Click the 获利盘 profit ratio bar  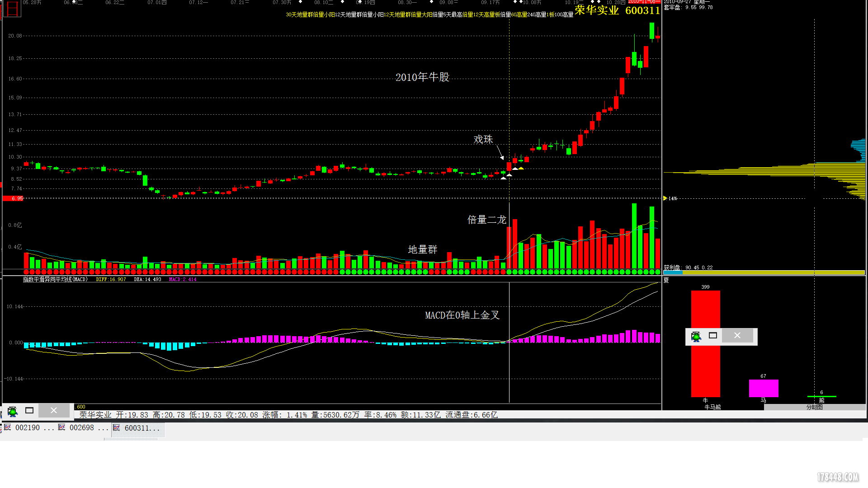coord(764,272)
